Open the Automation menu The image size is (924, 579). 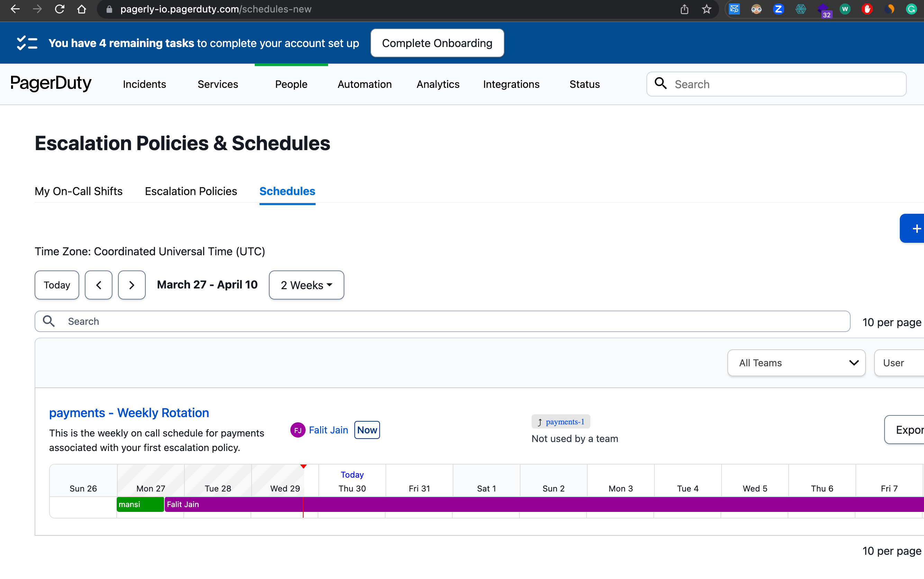click(x=365, y=84)
